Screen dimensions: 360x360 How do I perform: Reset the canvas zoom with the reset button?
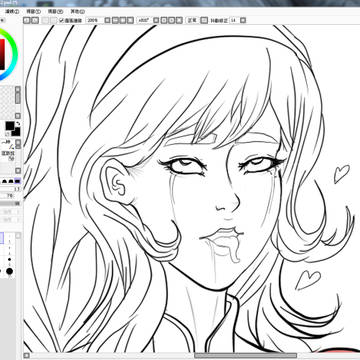tap(131, 20)
